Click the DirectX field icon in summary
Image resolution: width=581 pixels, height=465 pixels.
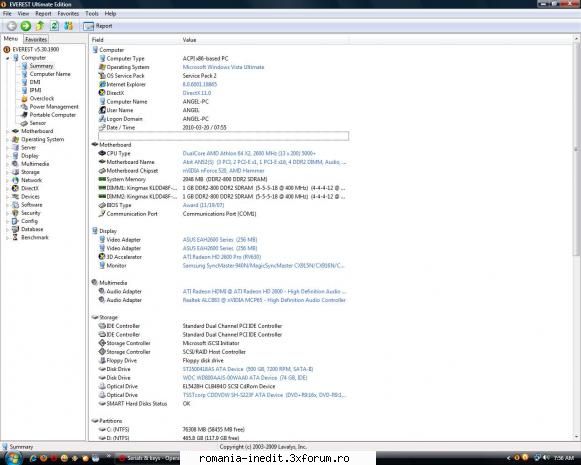click(x=102, y=93)
